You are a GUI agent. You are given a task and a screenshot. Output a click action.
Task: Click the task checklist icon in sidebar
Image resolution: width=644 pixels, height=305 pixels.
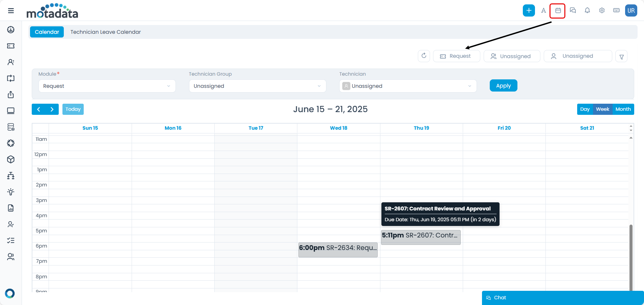pyautogui.click(x=11, y=240)
